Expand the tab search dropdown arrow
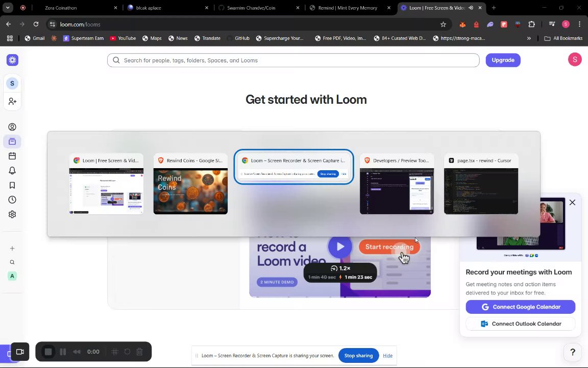Viewport: 588px width, 368px height. (8, 8)
